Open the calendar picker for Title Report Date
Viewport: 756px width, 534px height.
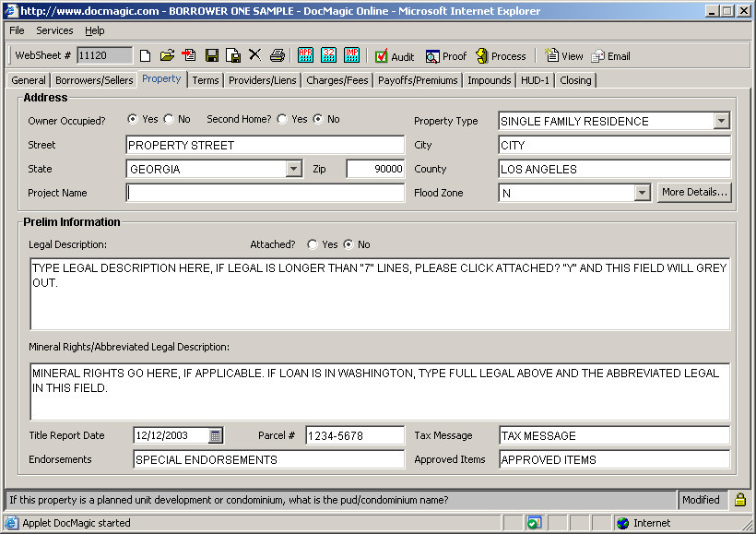point(215,435)
